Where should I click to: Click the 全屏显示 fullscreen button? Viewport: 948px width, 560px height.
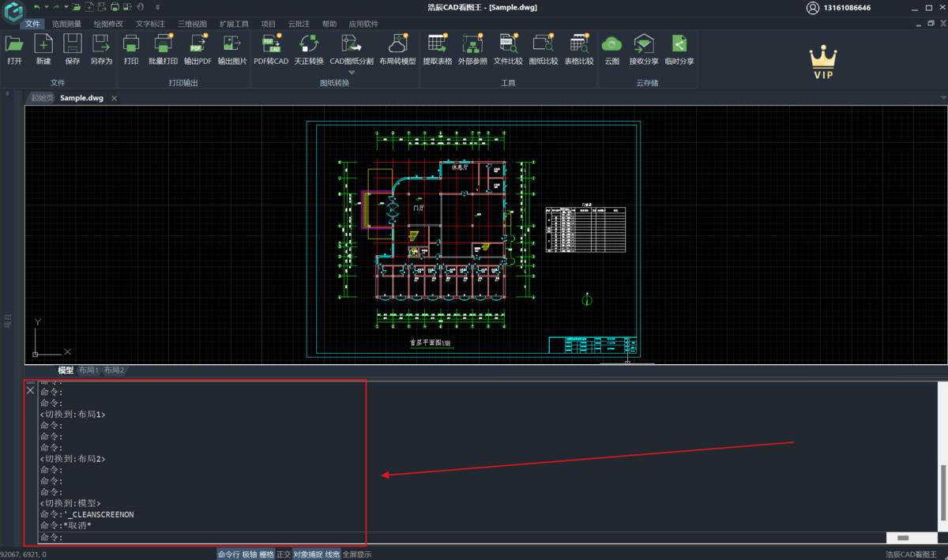click(356, 554)
